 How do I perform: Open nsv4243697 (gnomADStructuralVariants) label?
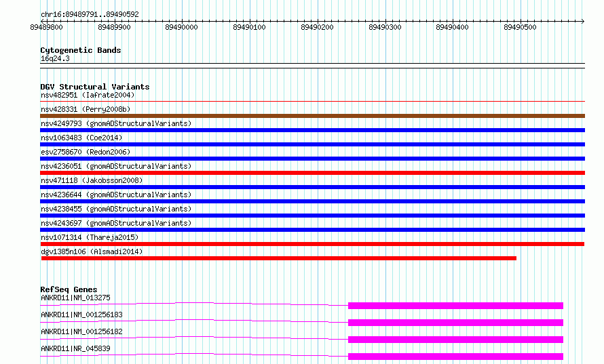coord(116,223)
